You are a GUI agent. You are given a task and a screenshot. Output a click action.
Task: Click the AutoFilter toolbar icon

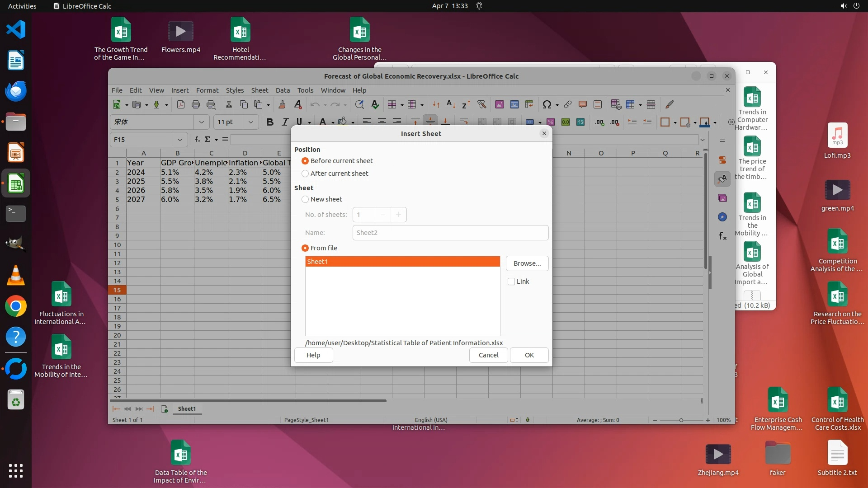pyautogui.click(x=481, y=105)
